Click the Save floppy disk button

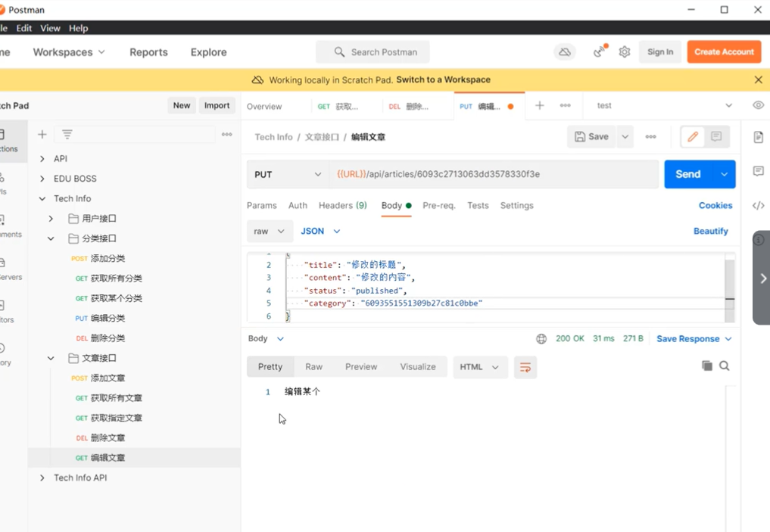pyautogui.click(x=592, y=137)
